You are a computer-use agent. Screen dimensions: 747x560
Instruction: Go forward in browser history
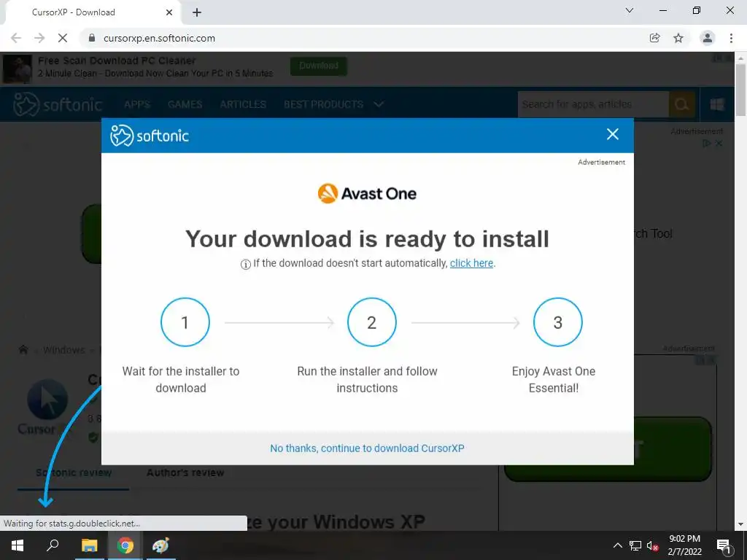pyautogui.click(x=39, y=38)
